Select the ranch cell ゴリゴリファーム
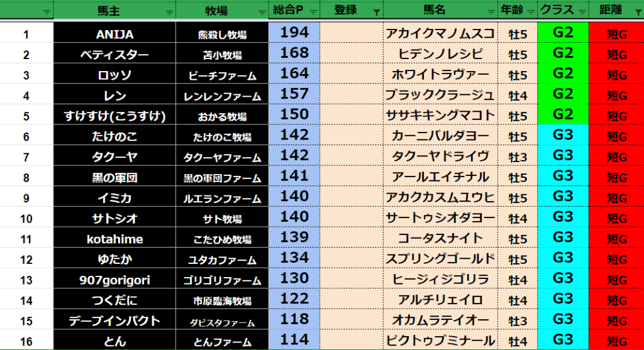The height and width of the screenshot is (350, 644). click(x=222, y=280)
